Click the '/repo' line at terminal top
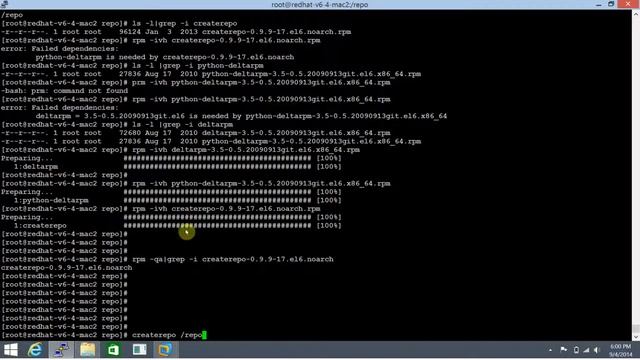 click(12, 15)
